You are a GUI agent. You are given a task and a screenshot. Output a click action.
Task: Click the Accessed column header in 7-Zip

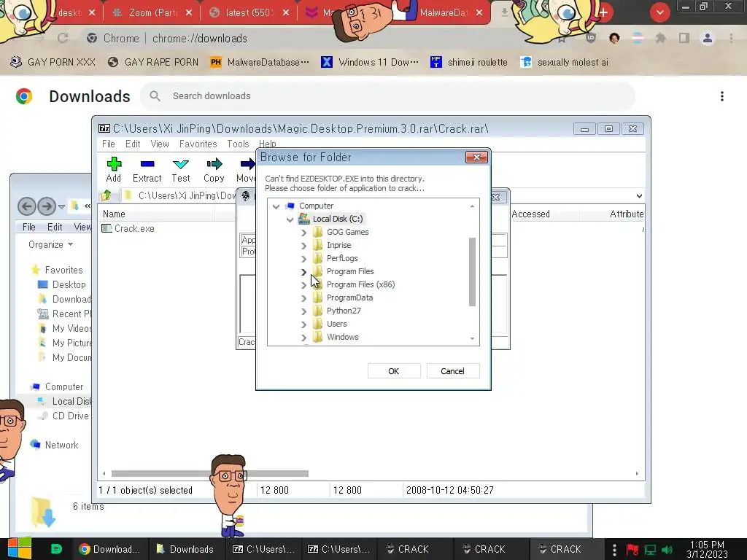(531, 214)
